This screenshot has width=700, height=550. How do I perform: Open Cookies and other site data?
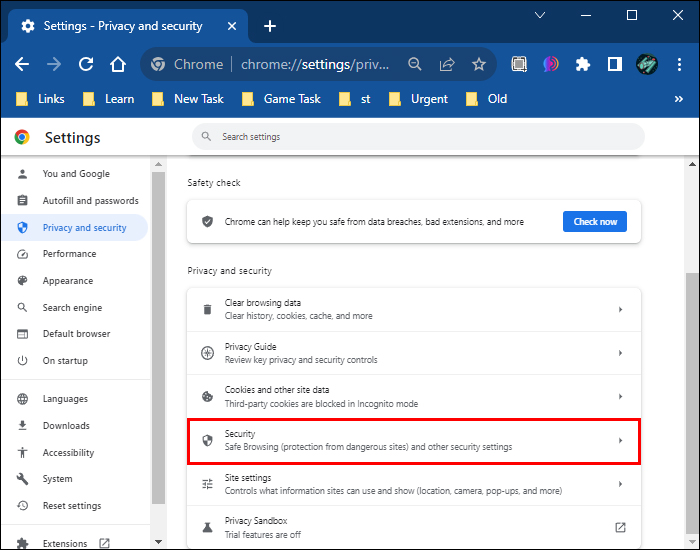click(x=413, y=397)
